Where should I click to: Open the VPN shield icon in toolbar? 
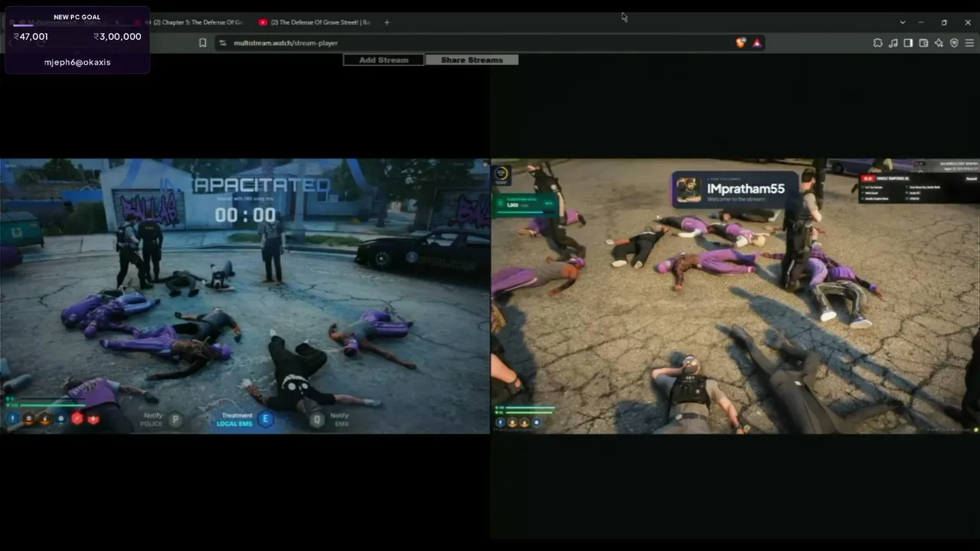(x=954, y=43)
